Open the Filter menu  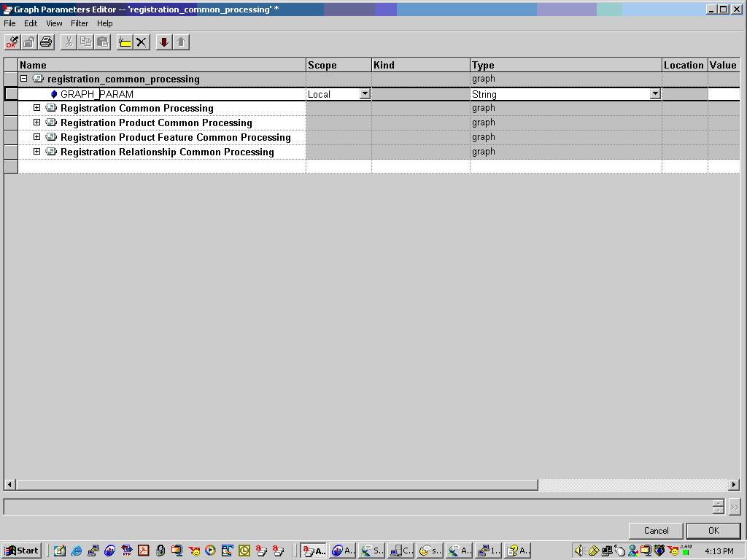pos(79,23)
